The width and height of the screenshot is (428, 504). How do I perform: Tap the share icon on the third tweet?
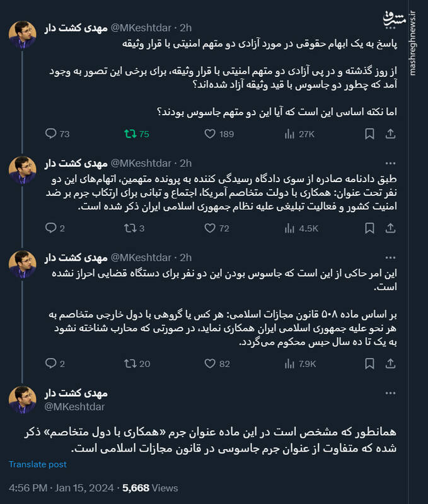tap(389, 364)
